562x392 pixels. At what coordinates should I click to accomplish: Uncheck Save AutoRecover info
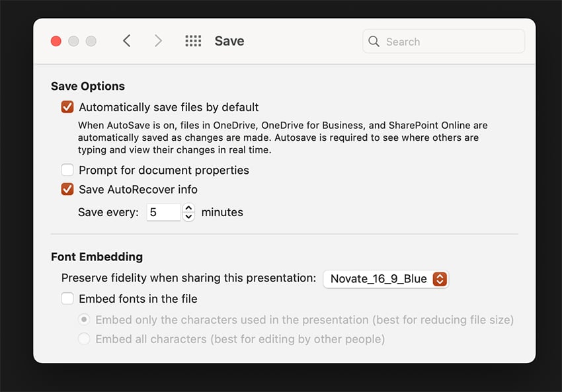pyautogui.click(x=67, y=189)
